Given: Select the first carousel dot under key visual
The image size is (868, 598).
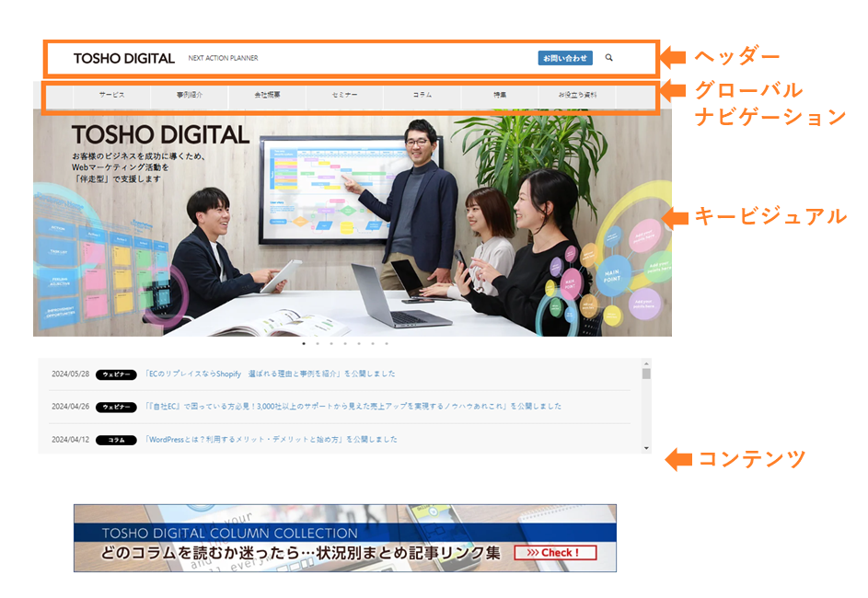Looking at the screenshot, I should 306,341.
